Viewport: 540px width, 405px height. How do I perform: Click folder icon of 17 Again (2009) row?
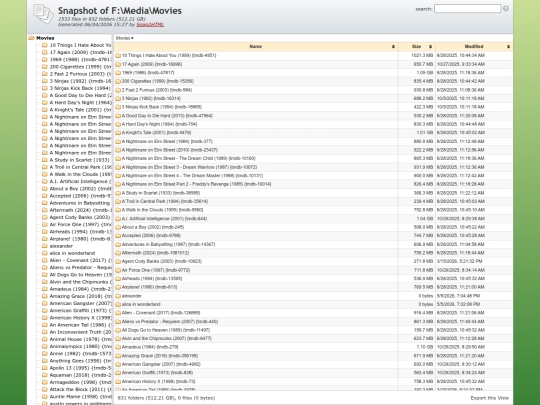[x=118, y=64]
